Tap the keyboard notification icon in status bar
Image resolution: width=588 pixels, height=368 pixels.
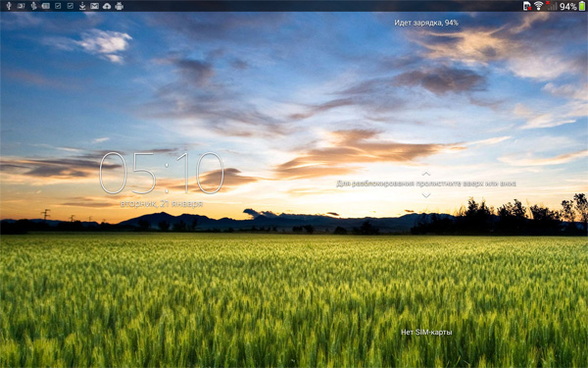(x=45, y=6)
